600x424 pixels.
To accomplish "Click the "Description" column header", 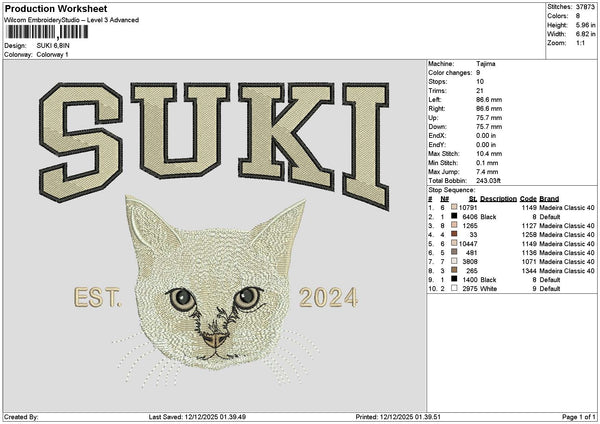I will pyautogui.click(x=498, y=199).
